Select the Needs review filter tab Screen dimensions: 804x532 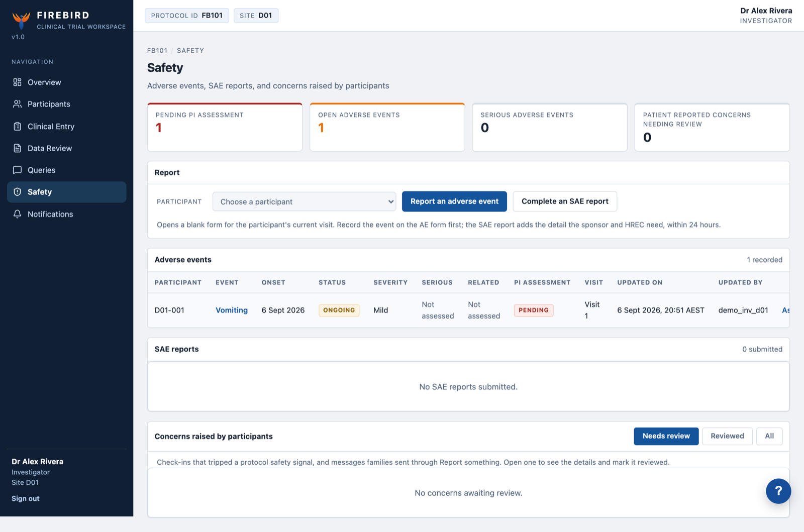[x=666, y=436]
